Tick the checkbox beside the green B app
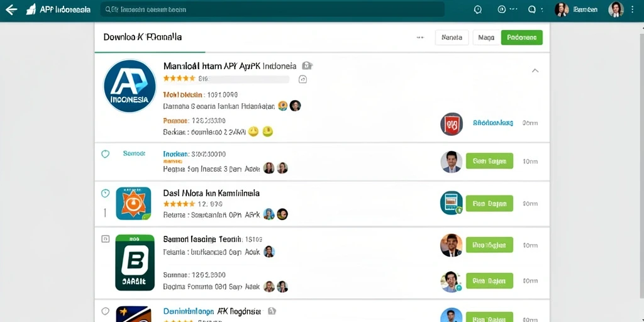Screen dimensions: 644x322 105,239
